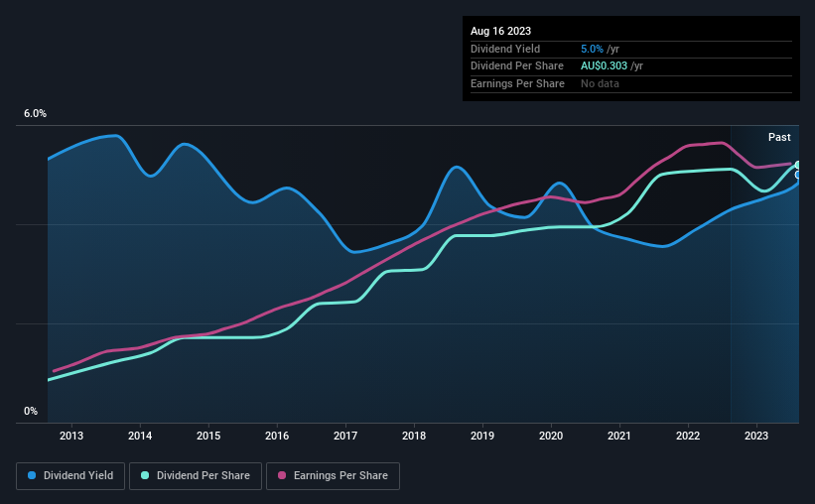This screenshot has width=815, height=504.
Task: Select the 2020 x-axis year label
Action: click(x=551, y=436)
